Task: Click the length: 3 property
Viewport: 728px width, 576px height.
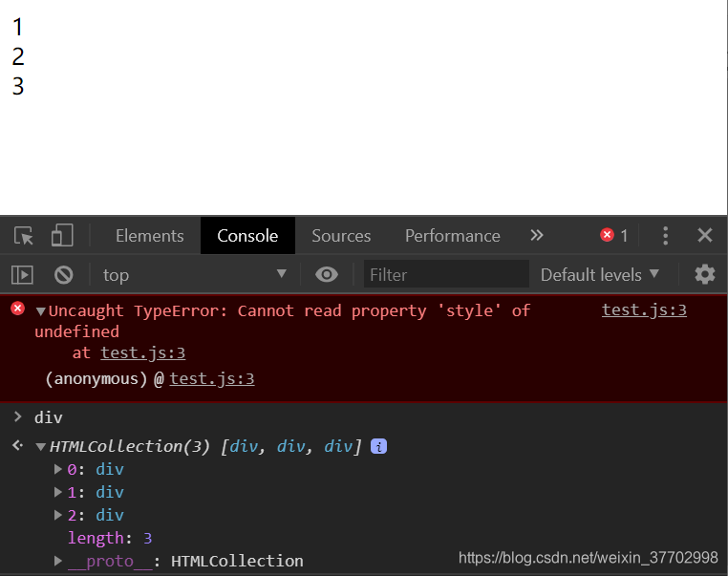Action: pos(110,538)
